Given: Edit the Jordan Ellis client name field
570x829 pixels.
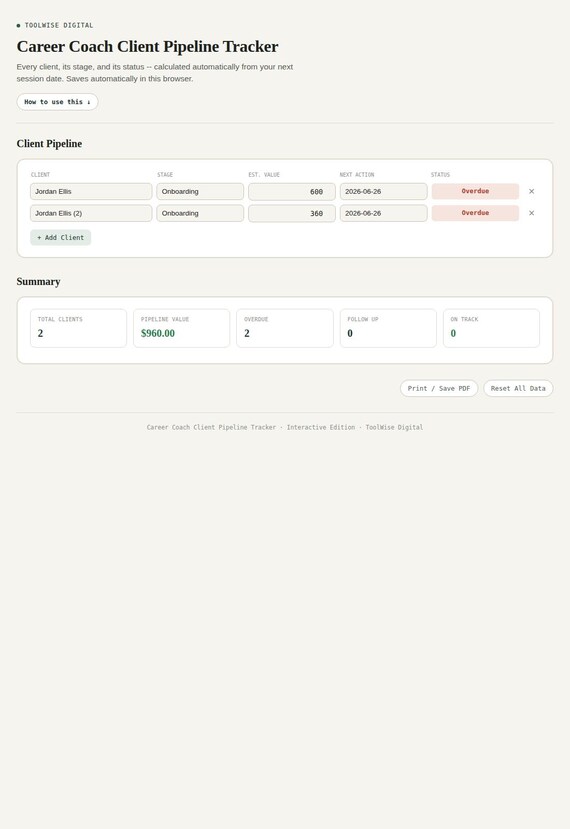Looking at the screenshot, I should 91,191.
